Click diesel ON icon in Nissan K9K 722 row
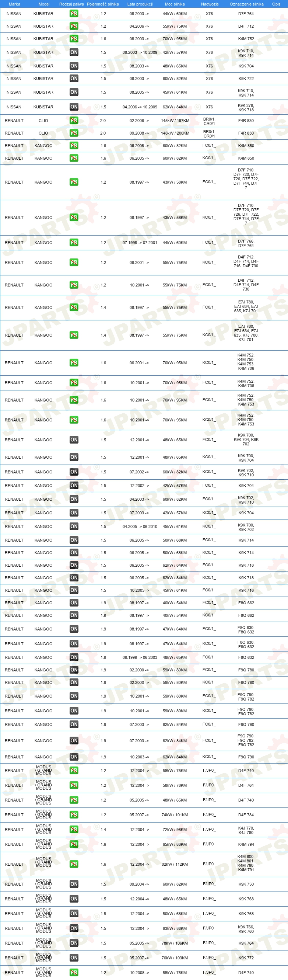The image size is (288, 980). coord(74,79)
